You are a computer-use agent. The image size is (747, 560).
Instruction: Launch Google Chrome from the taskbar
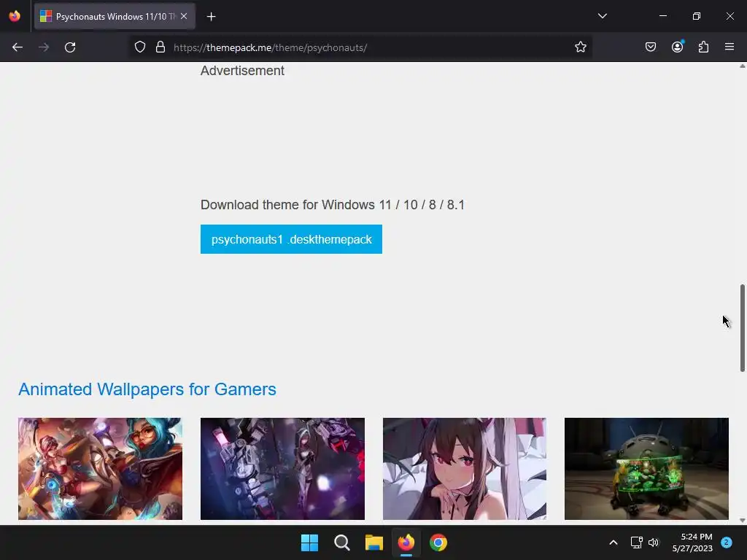click(438, 542)
